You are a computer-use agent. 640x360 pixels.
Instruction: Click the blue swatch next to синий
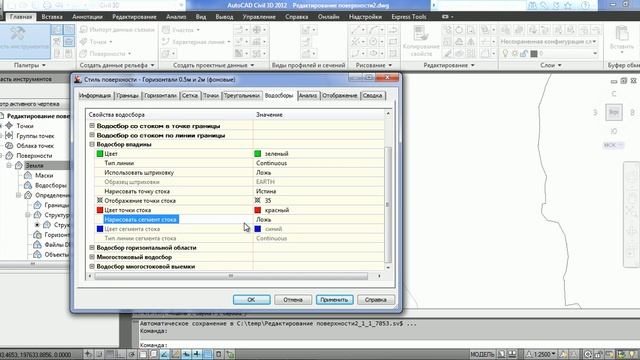[x=258, y=229]
